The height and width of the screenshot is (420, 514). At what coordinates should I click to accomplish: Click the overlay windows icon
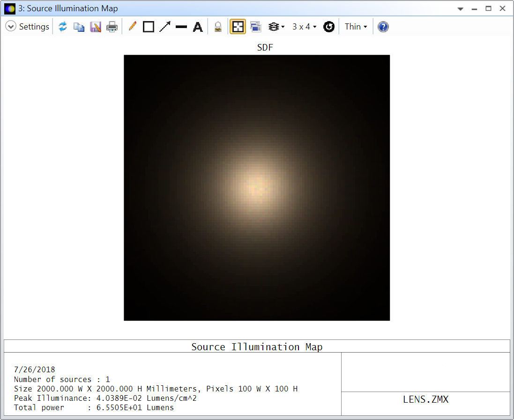tap(255, 27)
